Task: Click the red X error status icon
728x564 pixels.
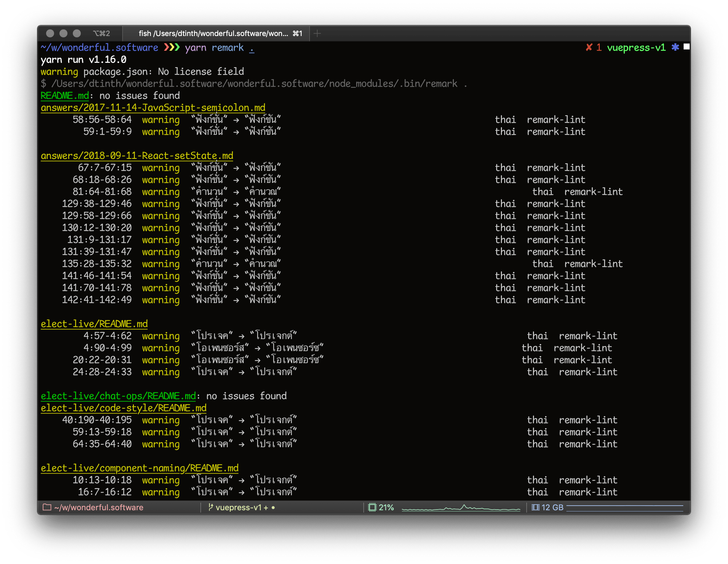Action: point(589,47)
